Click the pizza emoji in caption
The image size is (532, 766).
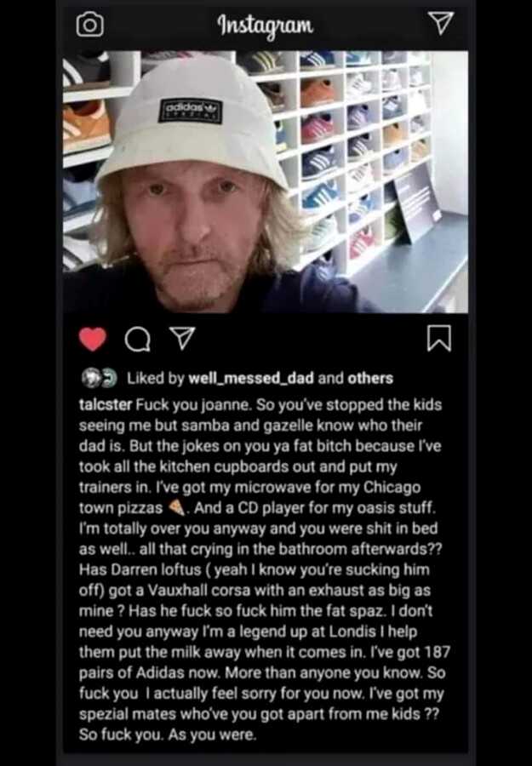coord(176,507)
